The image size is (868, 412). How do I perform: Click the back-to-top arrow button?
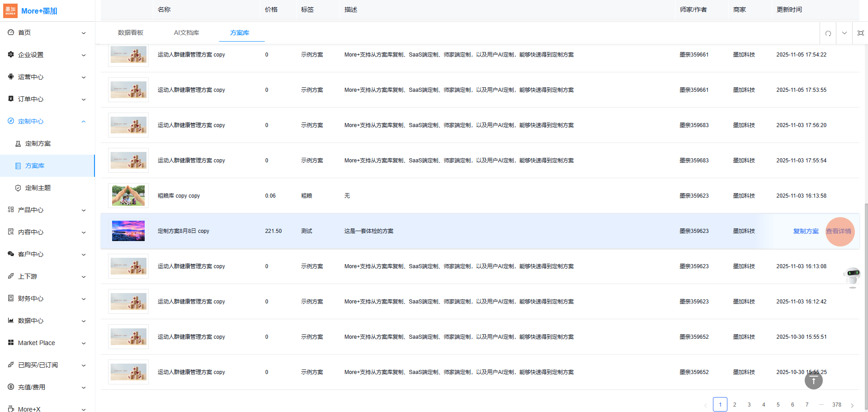(813, 380)
